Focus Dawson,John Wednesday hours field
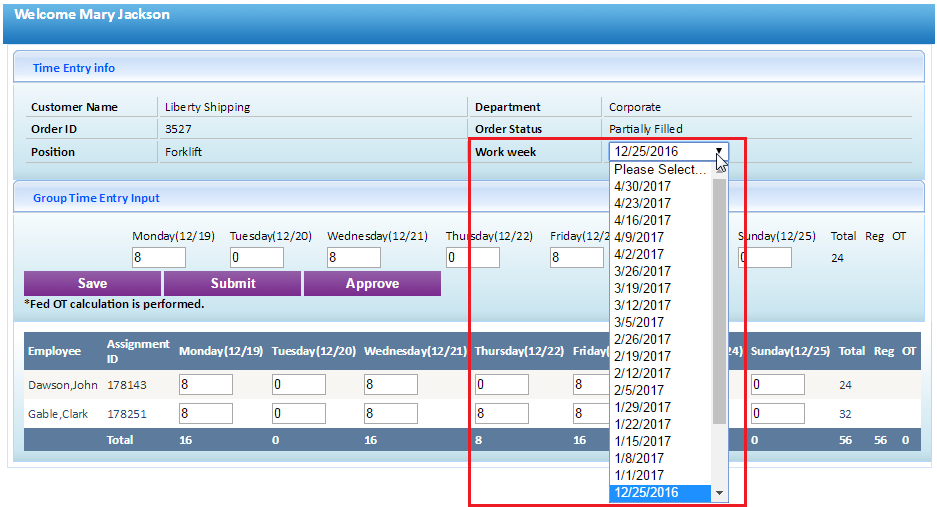Viewport: 937px width, 507px height. 391,384
